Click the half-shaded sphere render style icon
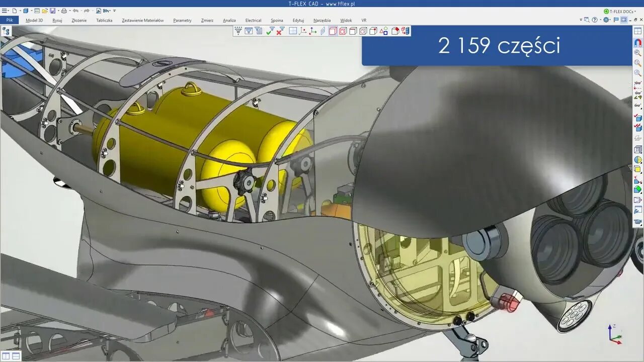Screen dimensions: 644x362 coord(638,159)
